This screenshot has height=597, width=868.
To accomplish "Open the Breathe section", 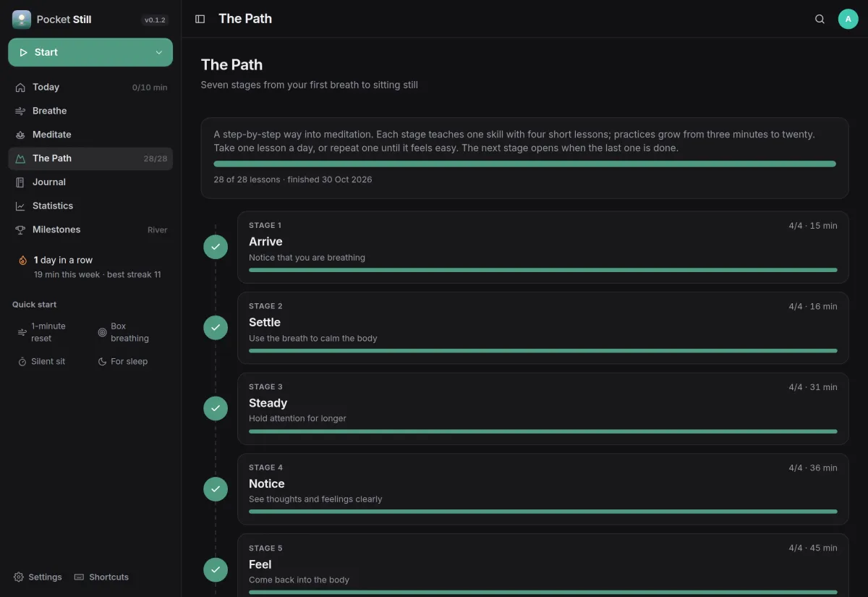I will tap(90, 111).
